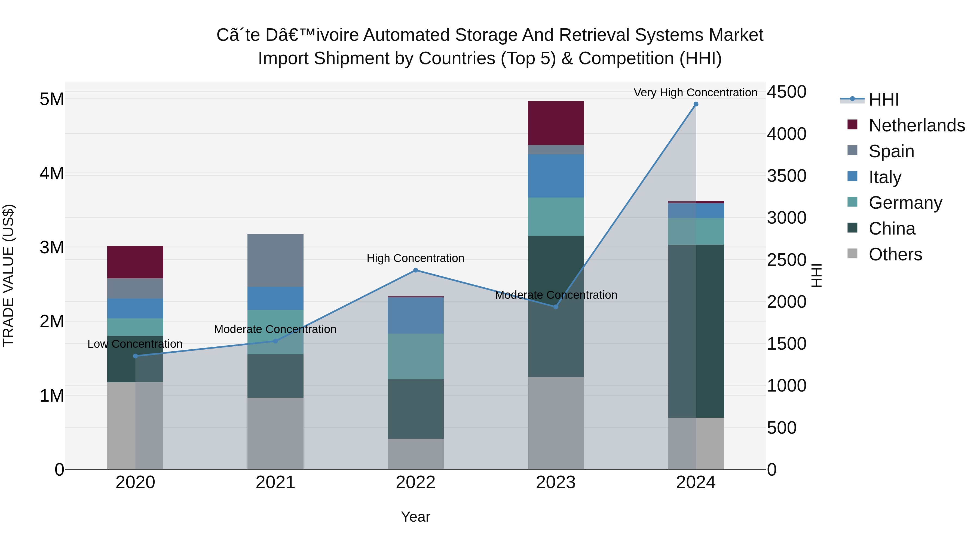Select the 2022 HHI data point
The height and width of the screenshot is (551, 980).
pos(415,270)
